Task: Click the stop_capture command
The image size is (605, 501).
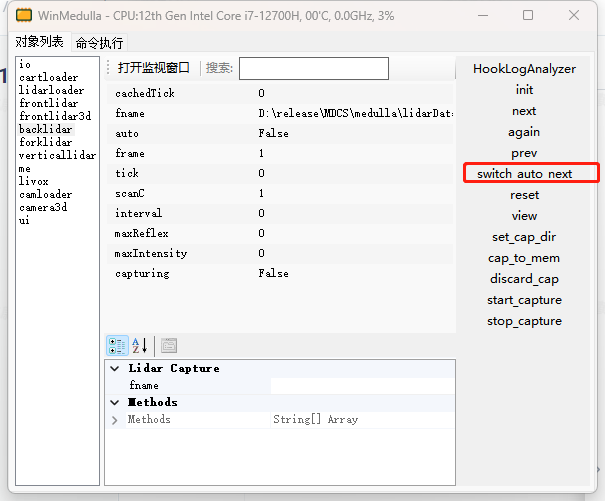Action: [x=524, y=321]
